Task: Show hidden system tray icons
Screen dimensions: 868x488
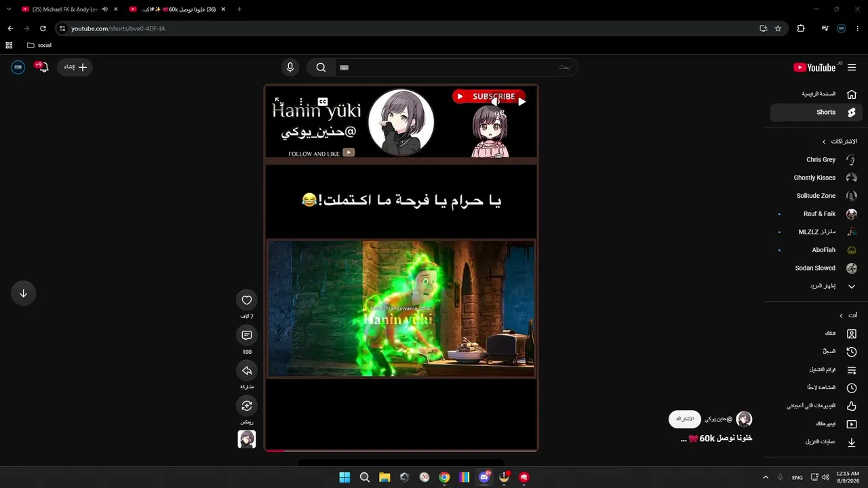Action: coord(766,477)
